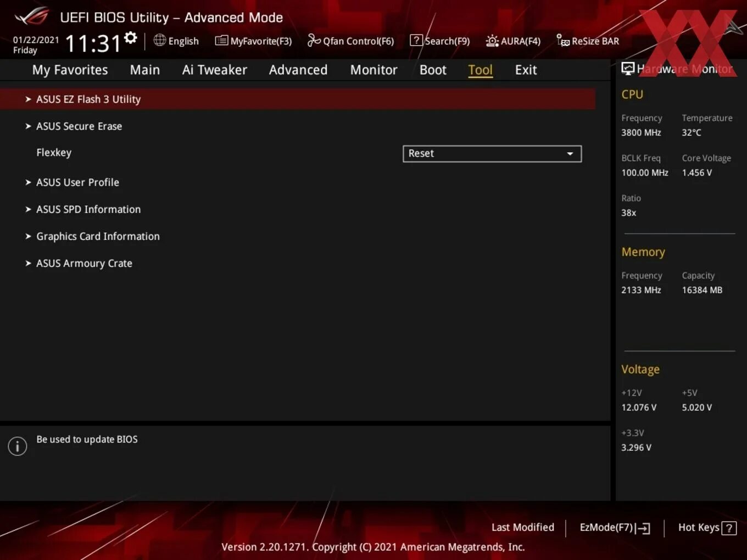
Task: Click CPU frequency value 3800 MHz
Action: [x=641, y=132]
